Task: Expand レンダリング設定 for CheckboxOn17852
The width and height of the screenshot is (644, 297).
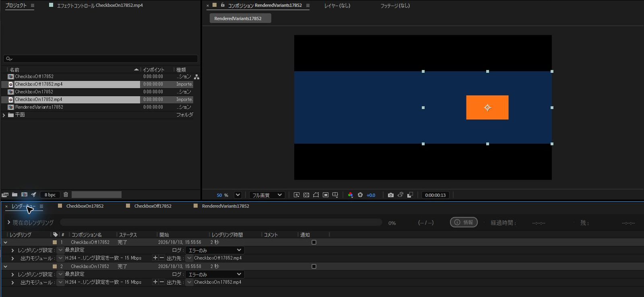Action: click(x=12, y=274)
